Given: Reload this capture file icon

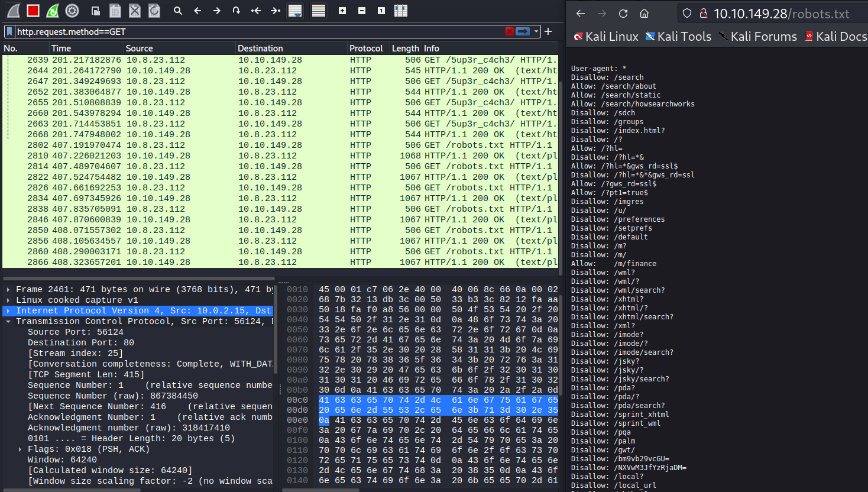Looking at the screenshot, I should [x=154, y=11].
